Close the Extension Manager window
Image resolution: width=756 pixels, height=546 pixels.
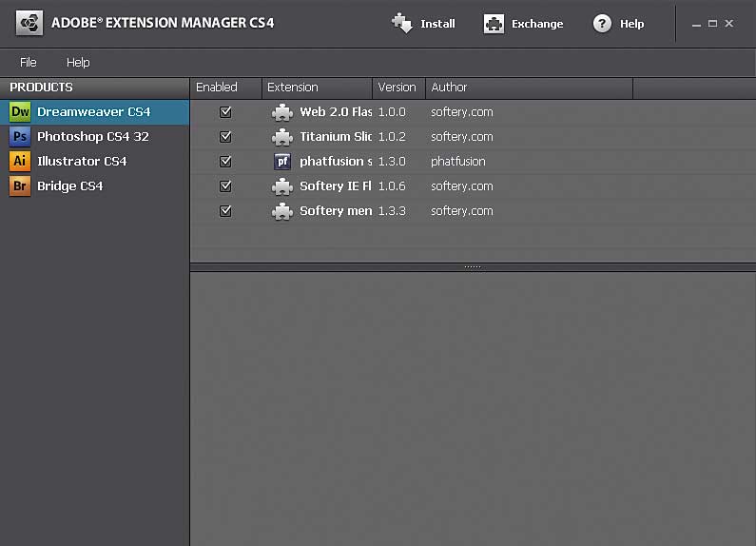click(x=729, y=23)
